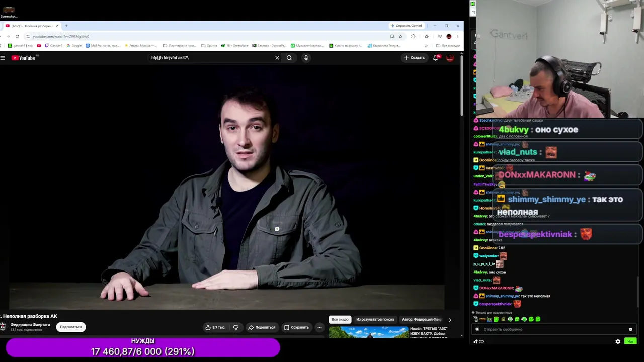
Task: Click the besperspektivniak username in chat
Action: click(496, 304)
